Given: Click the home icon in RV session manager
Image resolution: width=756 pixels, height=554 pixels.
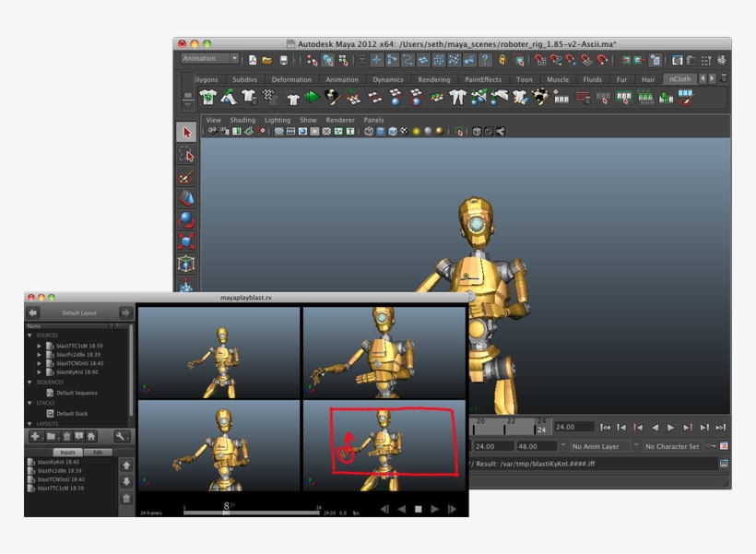Looking at the screenshot, I should point(91,436).
